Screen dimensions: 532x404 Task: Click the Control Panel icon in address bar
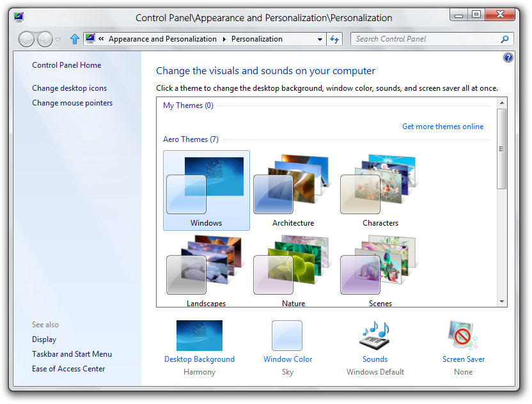point(90,38)
